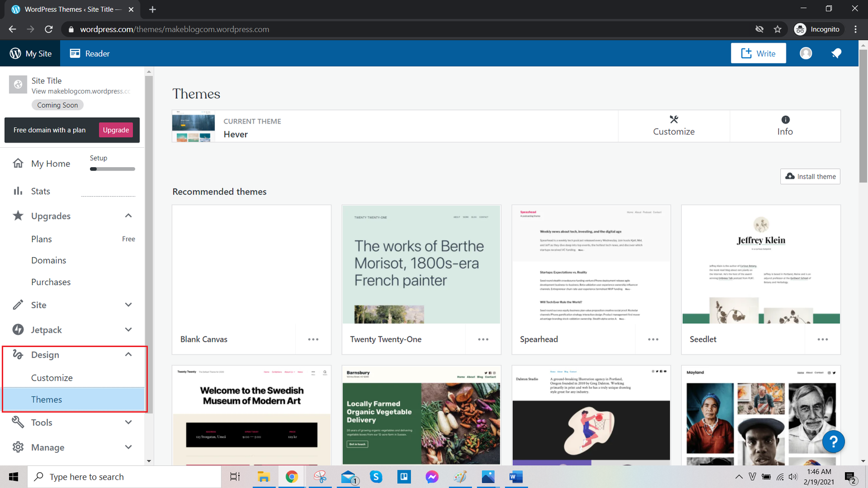This screenshot has height=488, width=868.
Task: Open Skype from the taskbar
Action: click(376, 476)
